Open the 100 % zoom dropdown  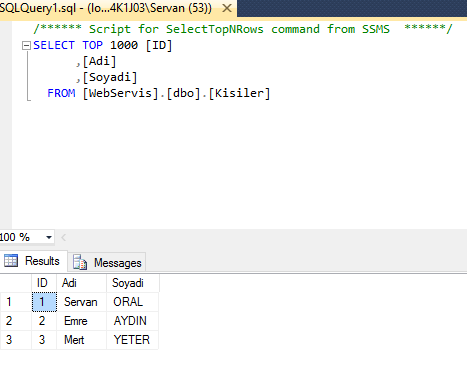click(49, 237)
